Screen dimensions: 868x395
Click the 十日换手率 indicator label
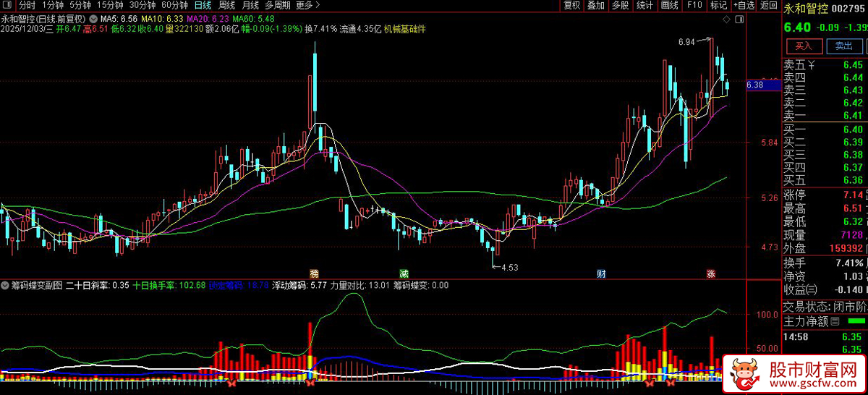point(169,285)
